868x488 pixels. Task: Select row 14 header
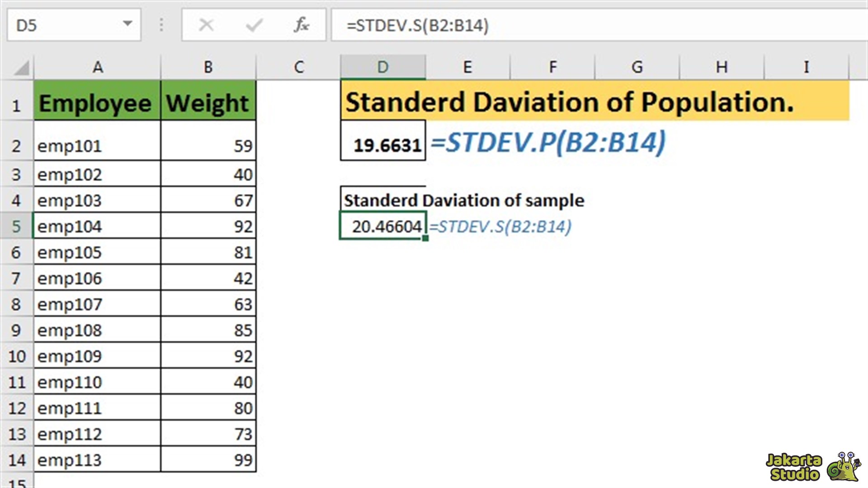tap(16, 460)
